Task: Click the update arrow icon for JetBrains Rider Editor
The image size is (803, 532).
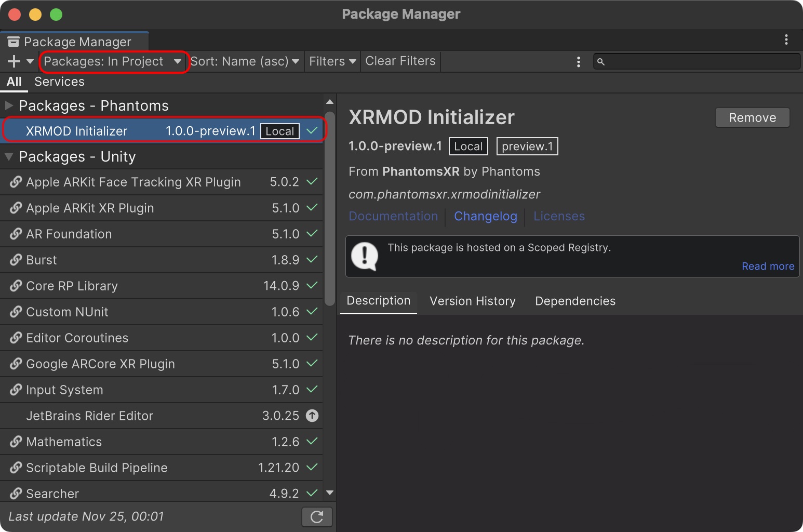Action: click(312, 416)
